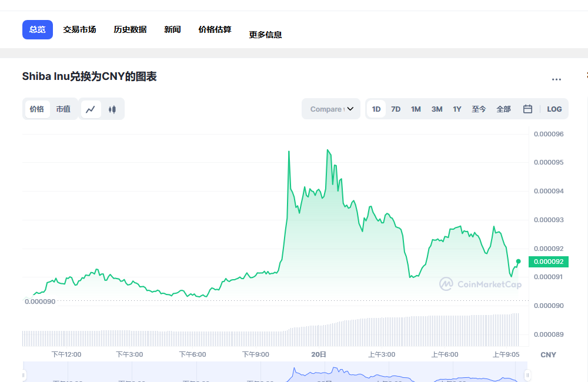Select the 3M time range
The image size is (588, 382).
437,109
